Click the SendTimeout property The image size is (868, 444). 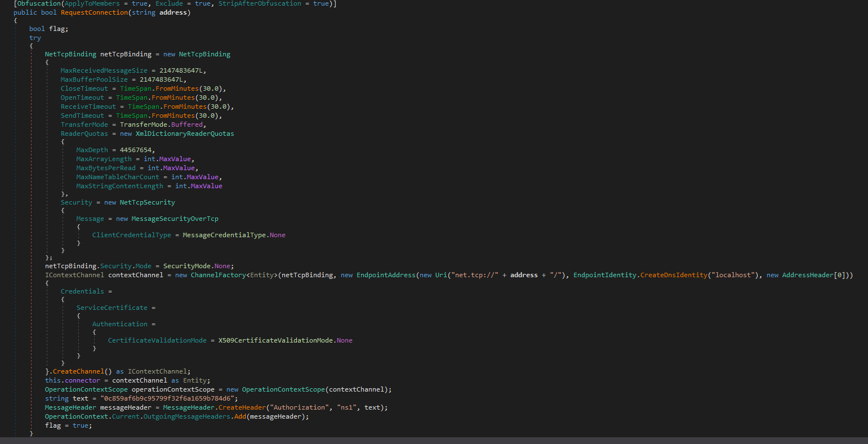click(82, 116)
